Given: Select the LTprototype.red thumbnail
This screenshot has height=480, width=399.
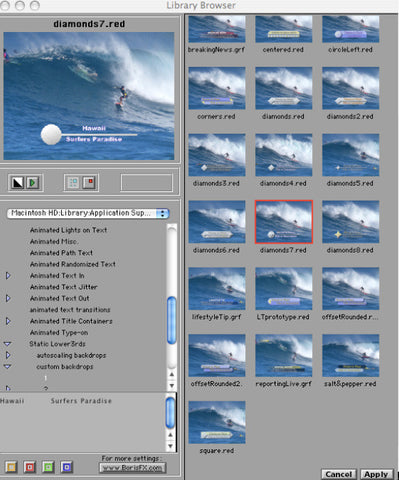Looking at the screenshot, I should coord(284,289).
